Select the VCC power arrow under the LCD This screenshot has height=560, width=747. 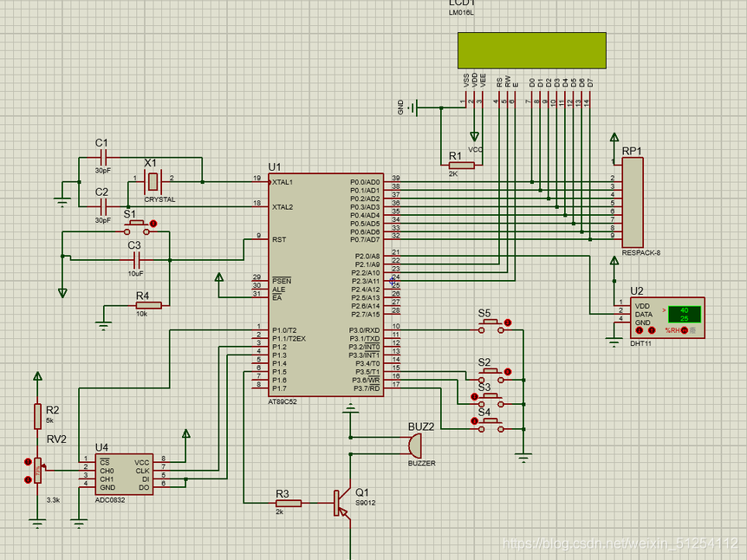click(475, 136)
